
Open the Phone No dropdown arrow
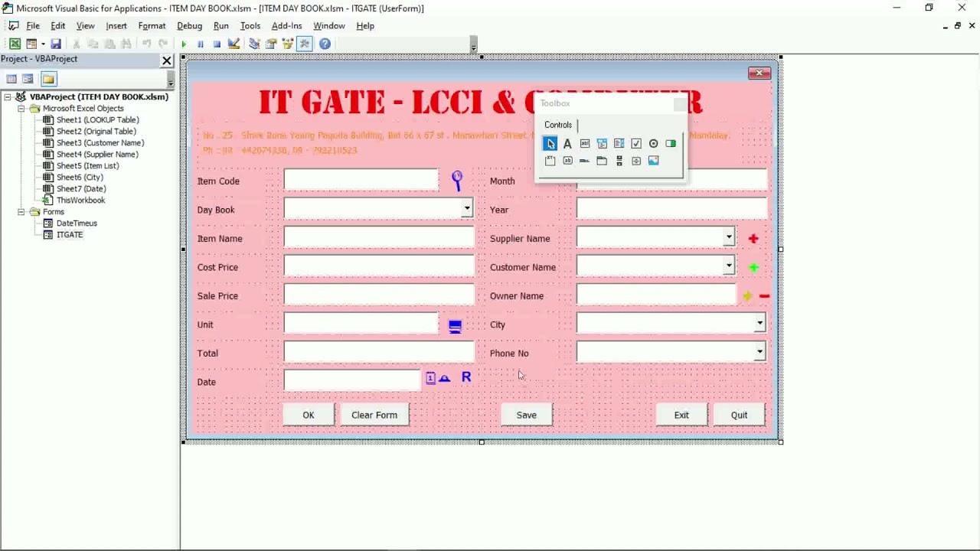759,352
